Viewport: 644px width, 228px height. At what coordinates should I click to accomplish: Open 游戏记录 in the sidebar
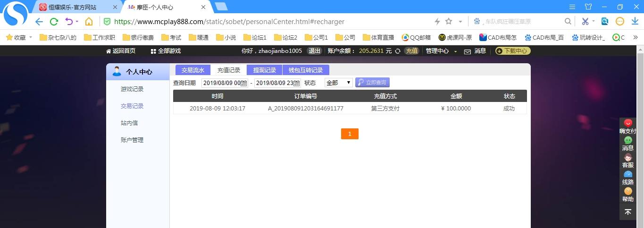132,89
